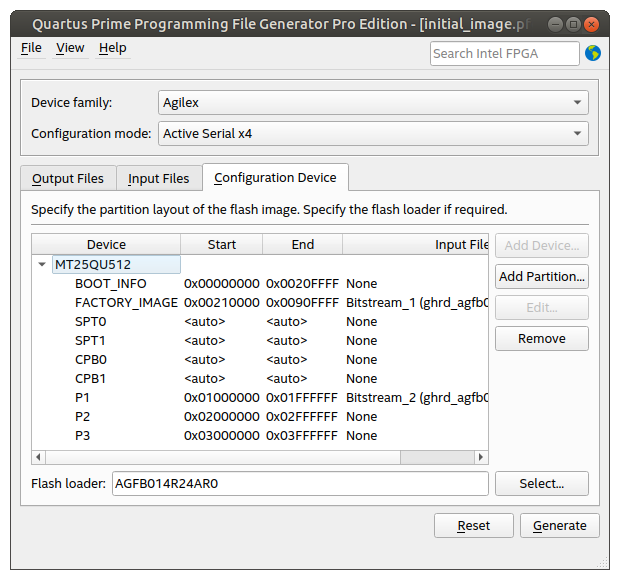Click the Edit button

click(542, 308)
